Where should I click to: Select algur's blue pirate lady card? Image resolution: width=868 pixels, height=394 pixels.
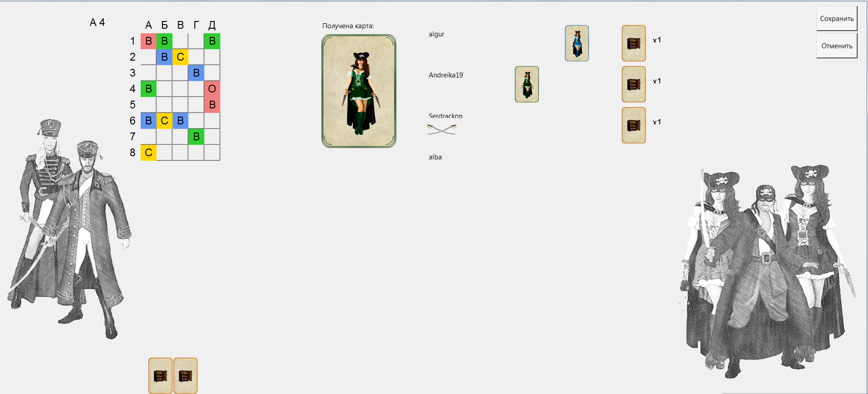point(577,43)
